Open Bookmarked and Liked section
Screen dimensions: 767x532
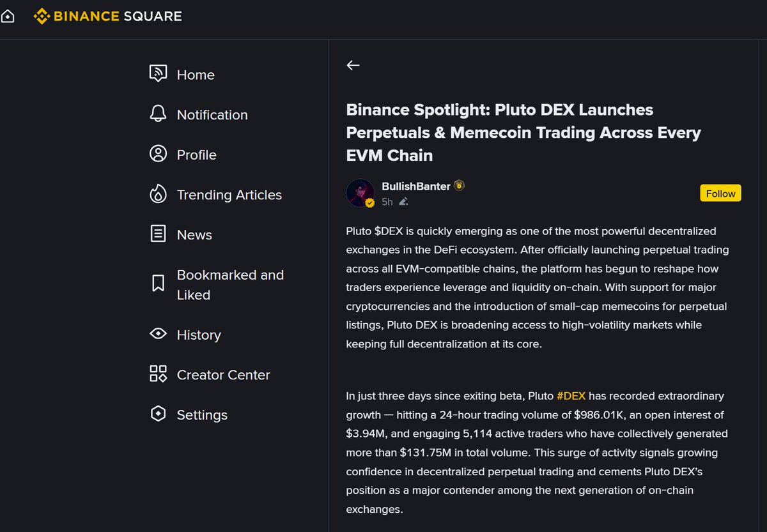tap(230, 285)
